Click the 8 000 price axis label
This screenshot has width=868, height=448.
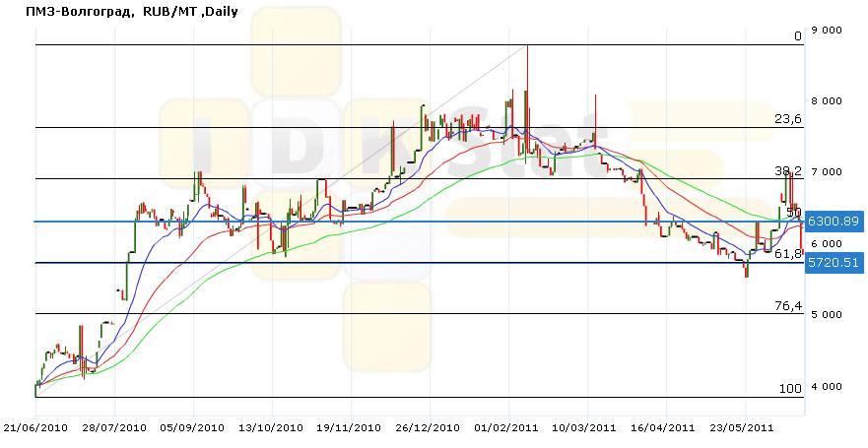pos(826,101)
